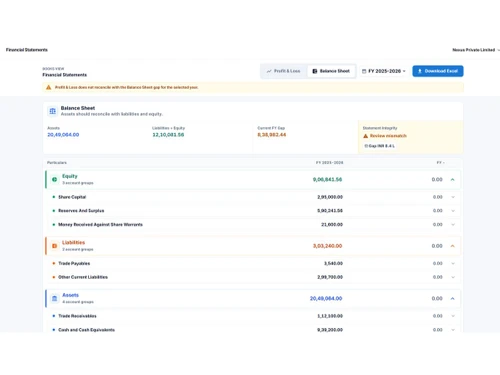Click the Assets section bank icon
Screen dimensions: 500x375
point(55,298)
